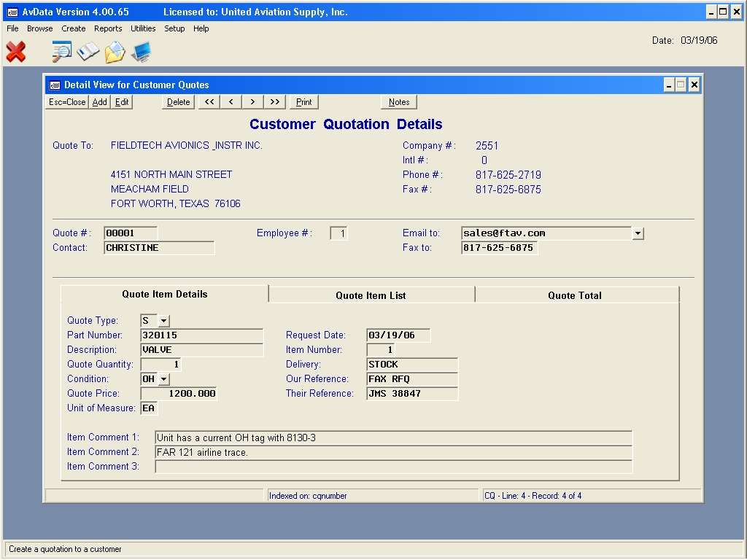Go to previous record with < button
Screen dimensions: 747x560
pos(231,102)
